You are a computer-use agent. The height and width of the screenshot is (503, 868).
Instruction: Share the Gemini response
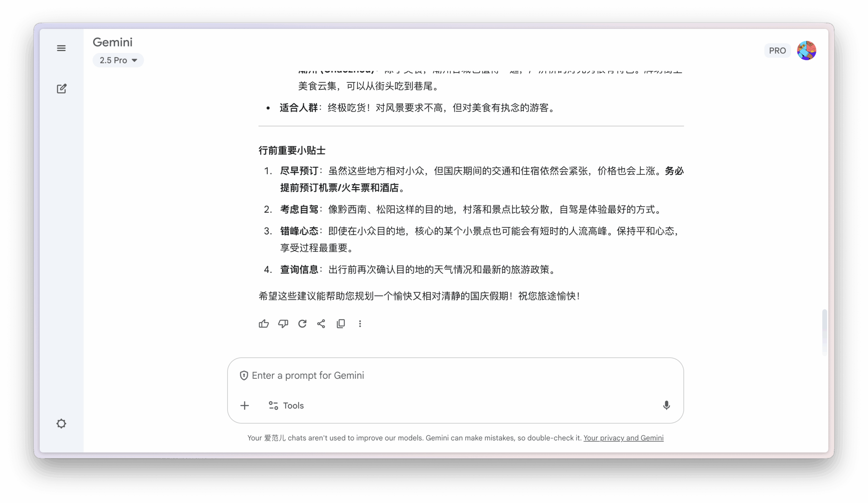coord(321,324)
